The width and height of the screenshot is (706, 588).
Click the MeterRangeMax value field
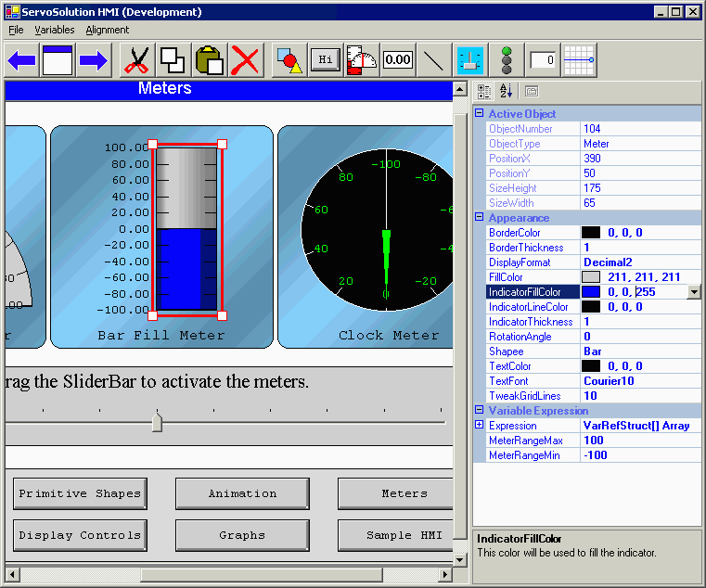click(640, 441)
